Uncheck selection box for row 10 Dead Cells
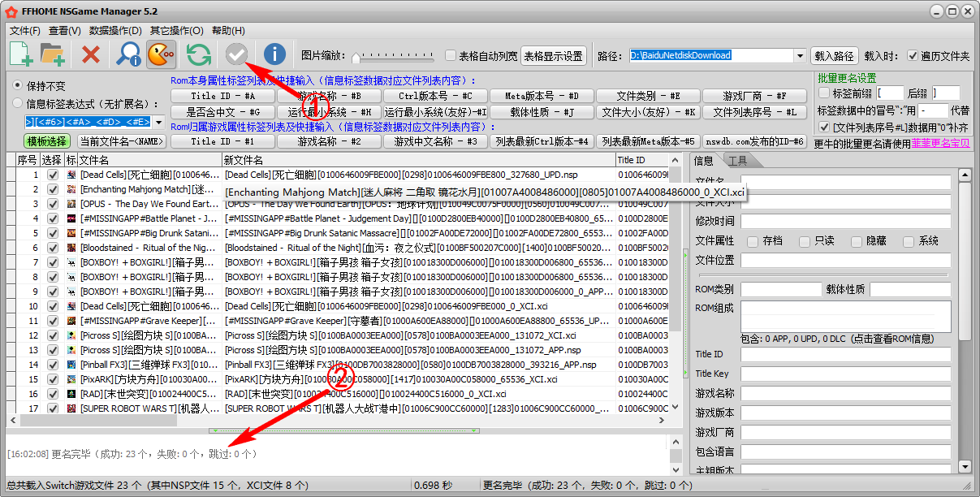 tap(53, 306)
